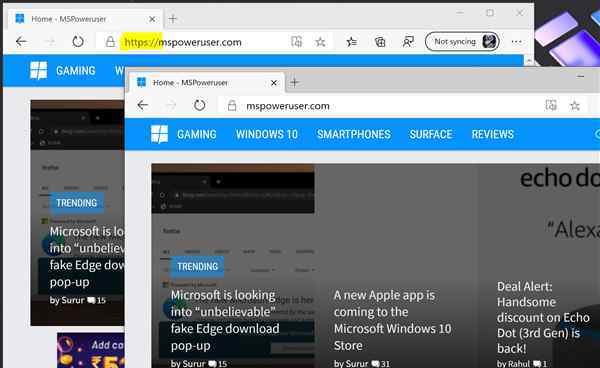This screenshot has width=600, height=368.
Task: Open Favorites list icon in rear window toolbar
Action: (x=351, y=41)
